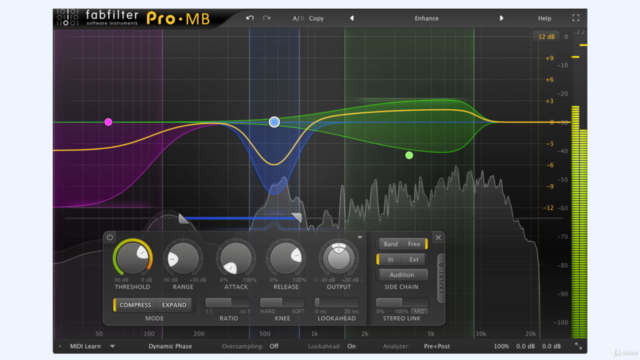The image size is (640, 360).
Task: Toggle full screen mode icon
Action: [x=576, y=18]
